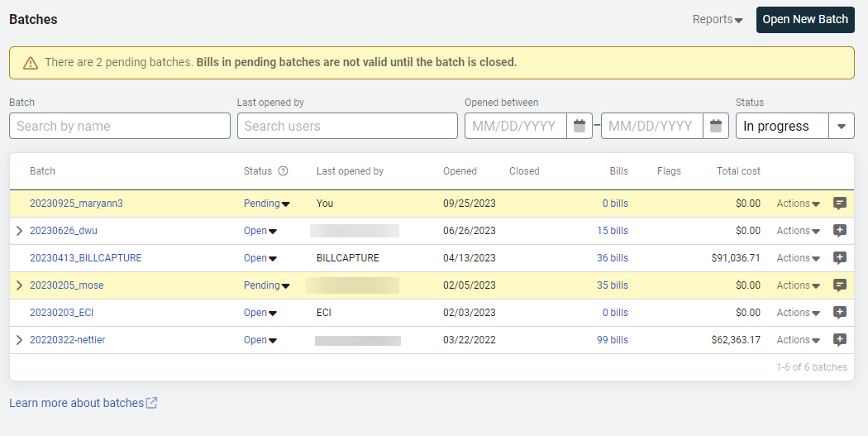The image size is (868, 436).
Task: Open the 20230626_dwu batch link
Action: pyautogui.click(x=64, y=231)
